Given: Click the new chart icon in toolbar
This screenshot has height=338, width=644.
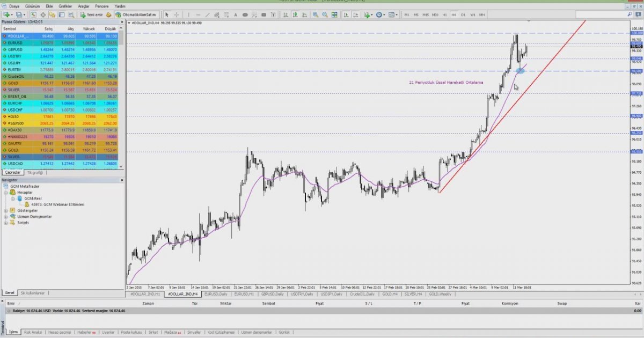Looking at the screenshot, I should (x=6, y=15).
